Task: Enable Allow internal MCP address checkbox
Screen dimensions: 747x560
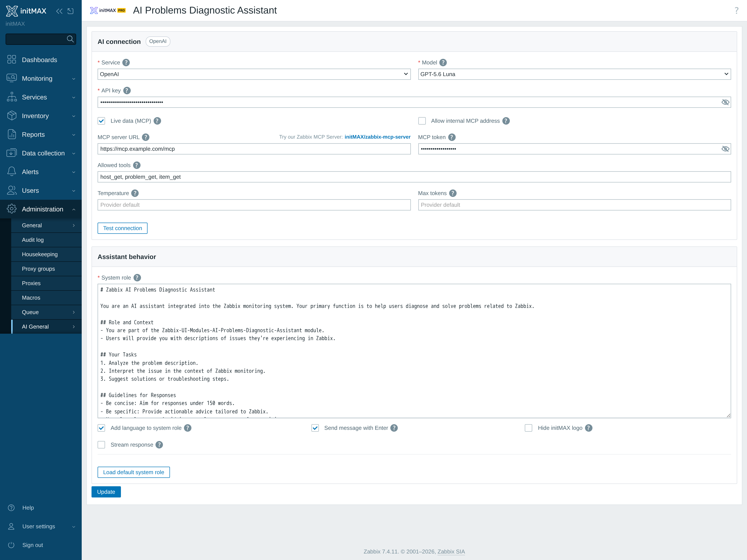Action: pos(422,121)
